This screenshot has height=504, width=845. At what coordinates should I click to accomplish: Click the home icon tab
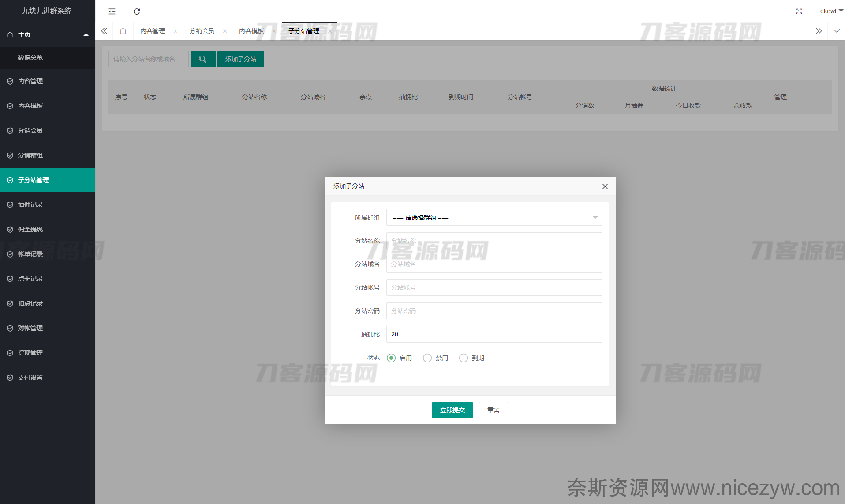click(123, 31)
